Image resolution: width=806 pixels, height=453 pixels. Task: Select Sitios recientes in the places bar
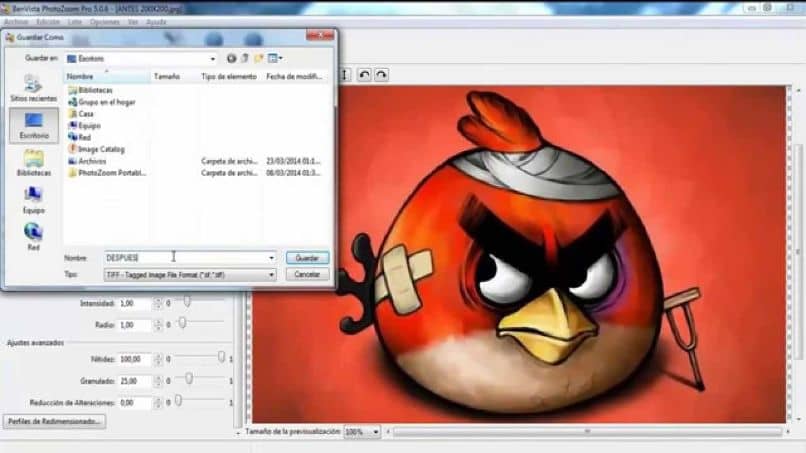pyautogui.click(x=33, y=88)
